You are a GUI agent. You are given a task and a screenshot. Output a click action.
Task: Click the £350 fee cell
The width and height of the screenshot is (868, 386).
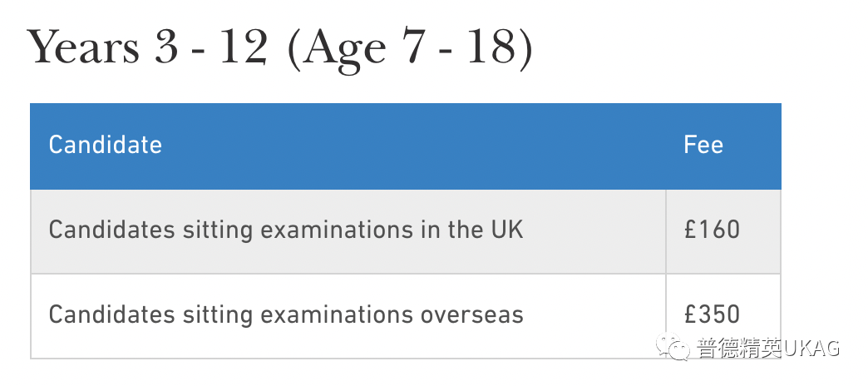(x=723, y=316)
